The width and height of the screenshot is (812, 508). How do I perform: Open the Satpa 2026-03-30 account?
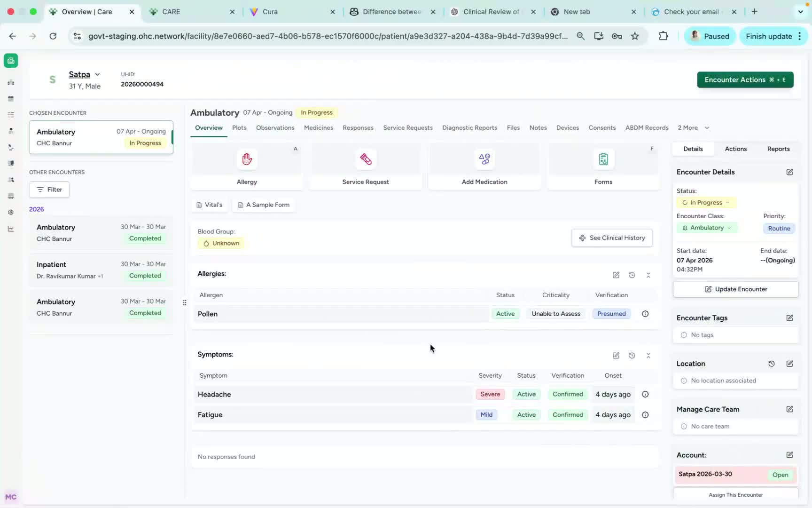coord(735,475)
